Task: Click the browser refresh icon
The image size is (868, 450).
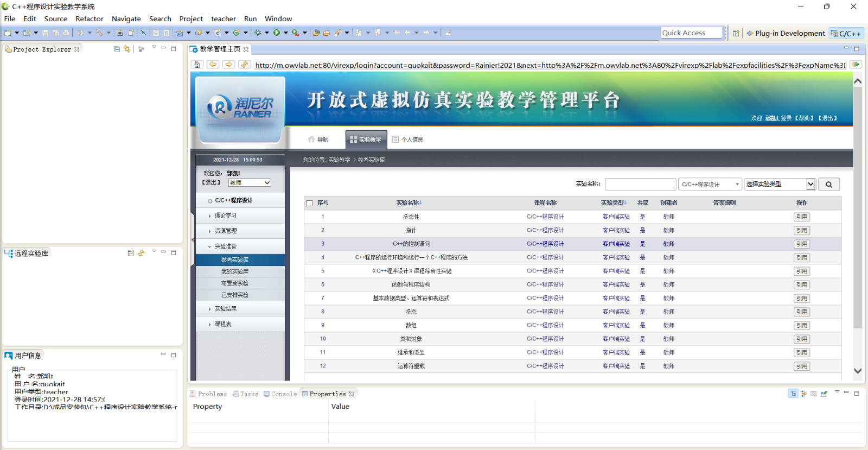Action: [245, 65]
